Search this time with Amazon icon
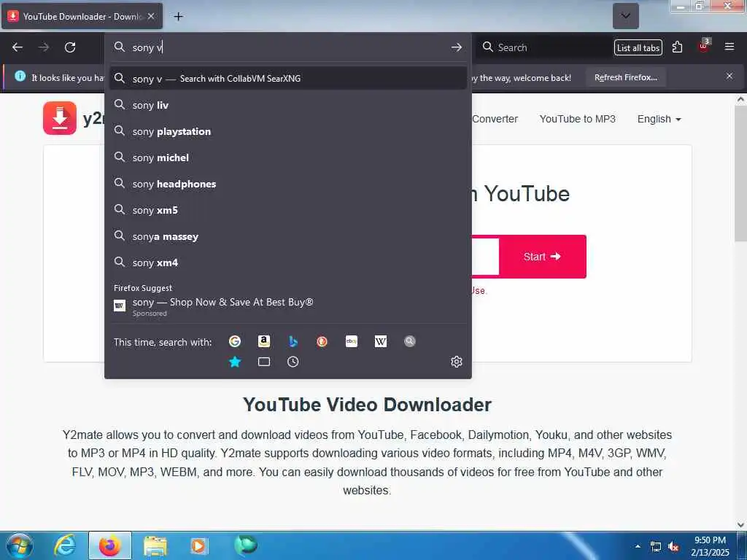The image size is (747, 560). click(x=264, y=341)
